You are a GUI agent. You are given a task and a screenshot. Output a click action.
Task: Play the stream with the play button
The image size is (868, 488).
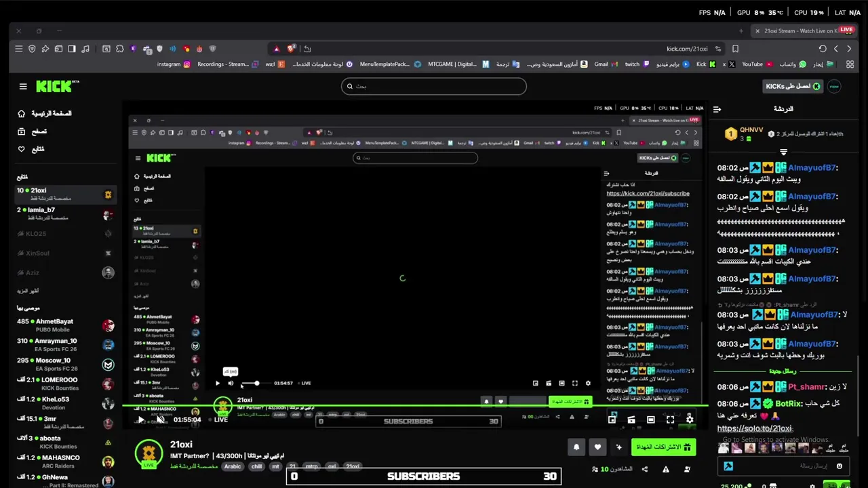140,420
